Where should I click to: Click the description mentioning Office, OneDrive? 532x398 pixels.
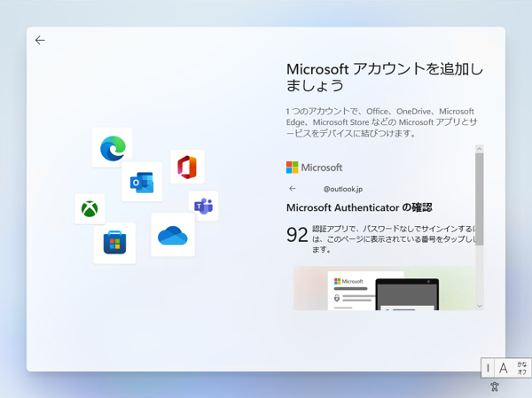click(381, 122)
